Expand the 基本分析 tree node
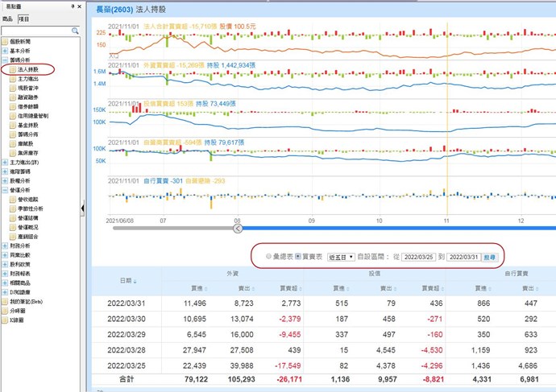The height and width of the screenshot is (392, 556). (x=5, y=51)
